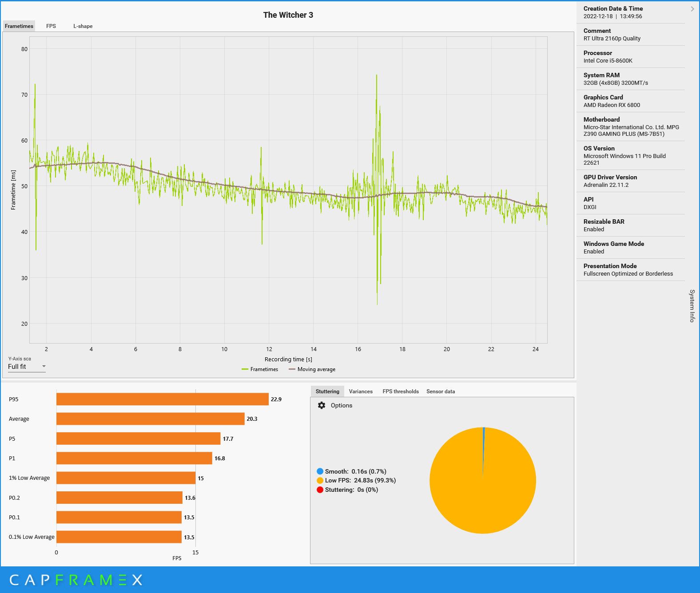Open the FPS thresholds tab
Viewport: 700px width, 593px height.
coord(401,391)
